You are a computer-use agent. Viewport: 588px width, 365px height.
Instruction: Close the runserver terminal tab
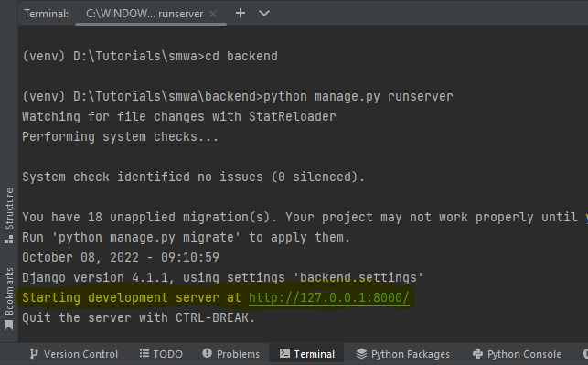[x=213, y=14]
